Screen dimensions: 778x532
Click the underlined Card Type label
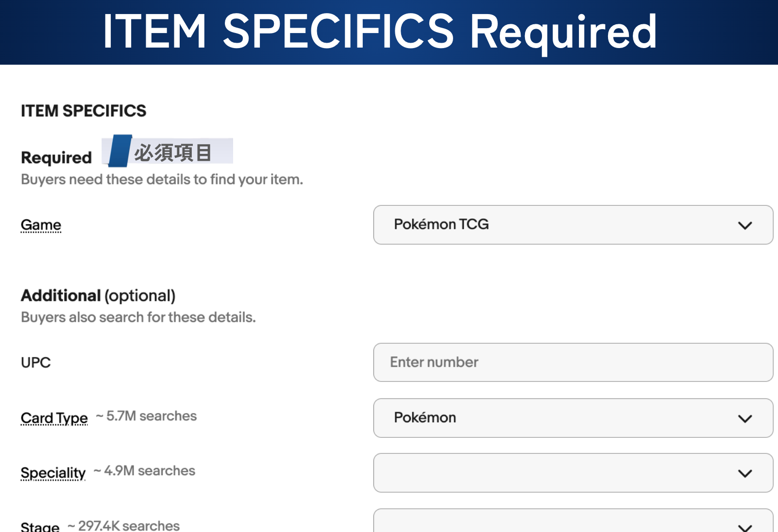54,418
